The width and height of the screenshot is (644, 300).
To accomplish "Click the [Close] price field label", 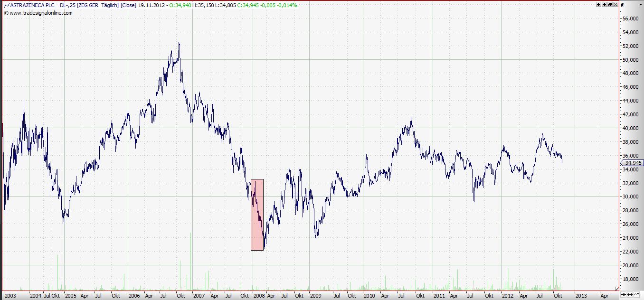I will [x=129, y=5].
